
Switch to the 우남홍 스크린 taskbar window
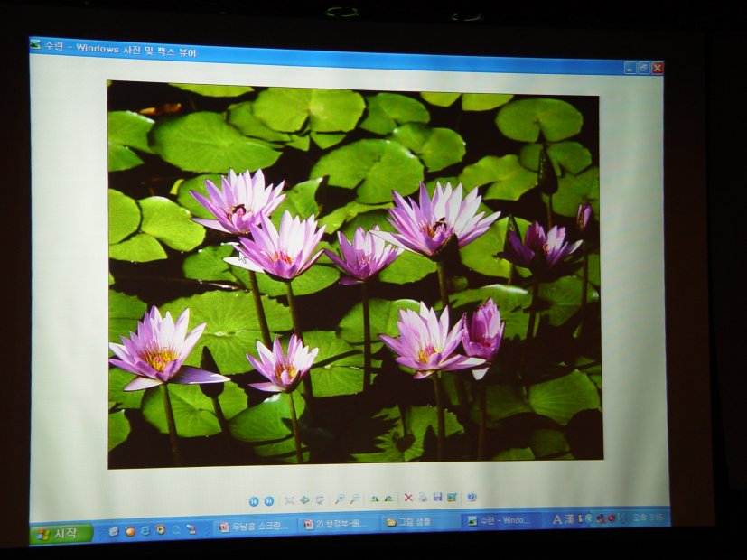pos(254,527)
